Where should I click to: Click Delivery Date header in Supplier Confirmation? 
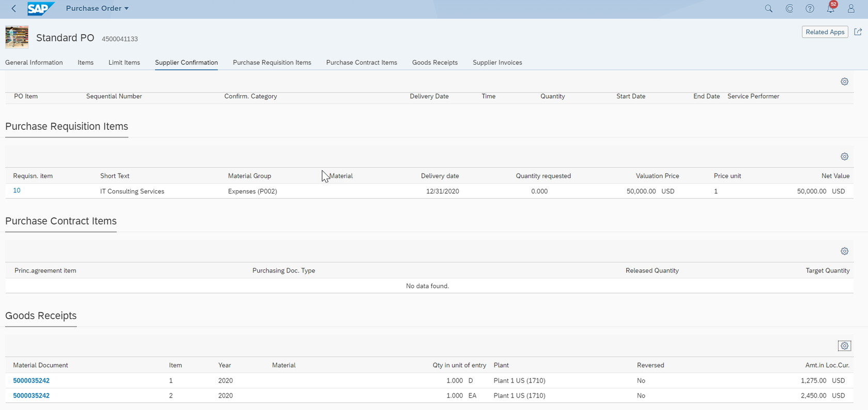429,96
